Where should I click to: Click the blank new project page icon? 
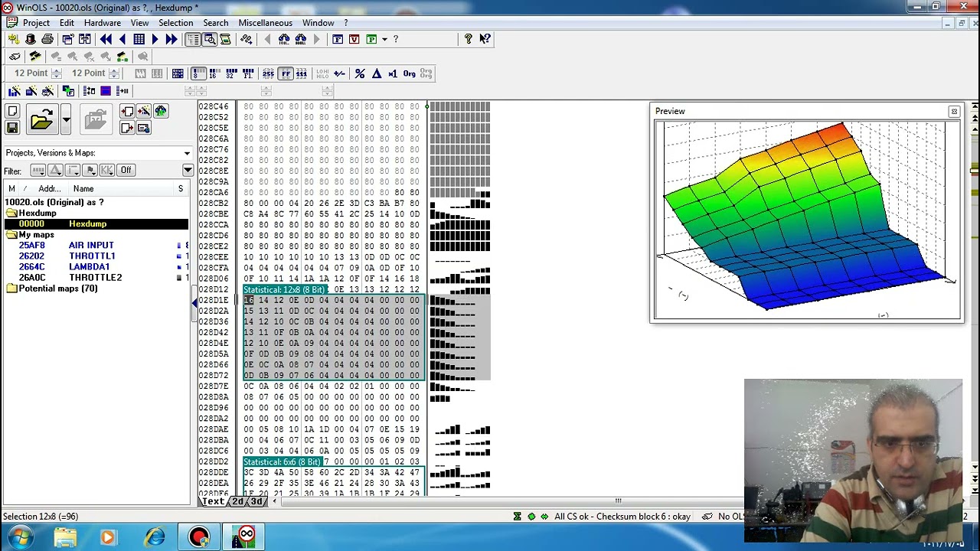12,111
